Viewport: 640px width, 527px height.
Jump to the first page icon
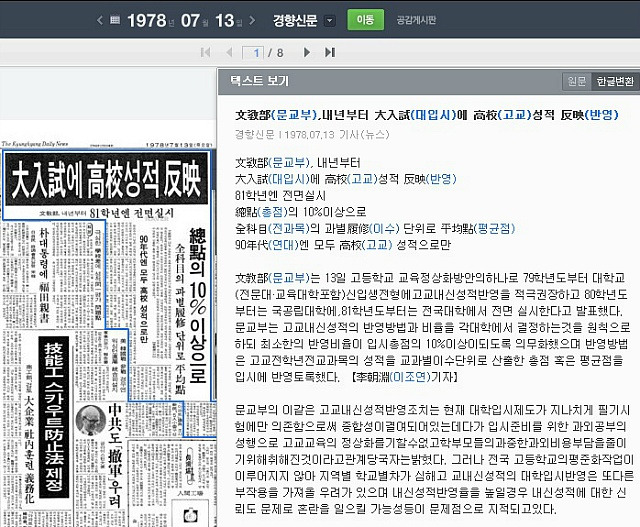click(x=206, y=52)
